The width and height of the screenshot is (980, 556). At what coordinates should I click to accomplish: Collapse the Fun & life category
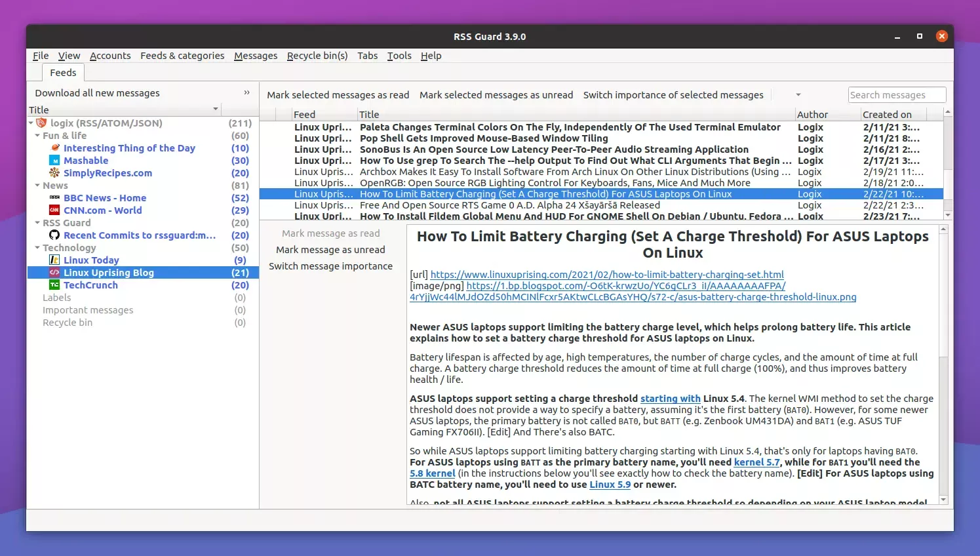click(38, 136)
